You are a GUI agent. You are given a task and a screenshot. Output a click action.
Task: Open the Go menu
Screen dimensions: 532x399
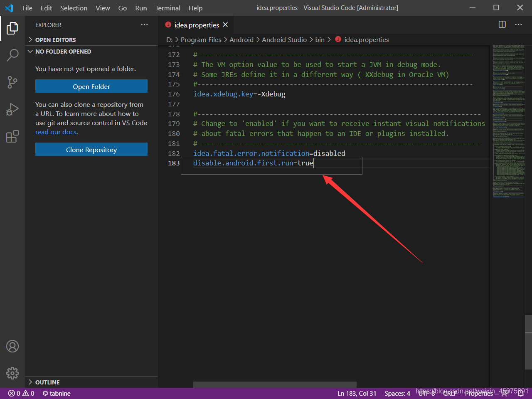[x=123, y=8]
